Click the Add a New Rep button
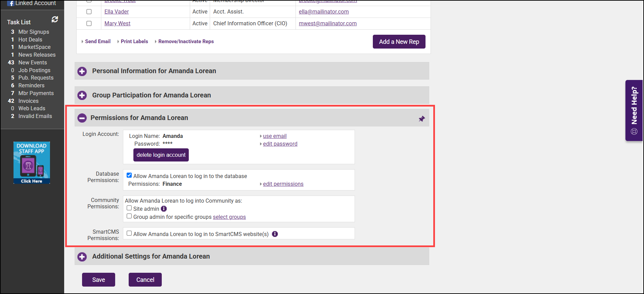 coord(399,42)
